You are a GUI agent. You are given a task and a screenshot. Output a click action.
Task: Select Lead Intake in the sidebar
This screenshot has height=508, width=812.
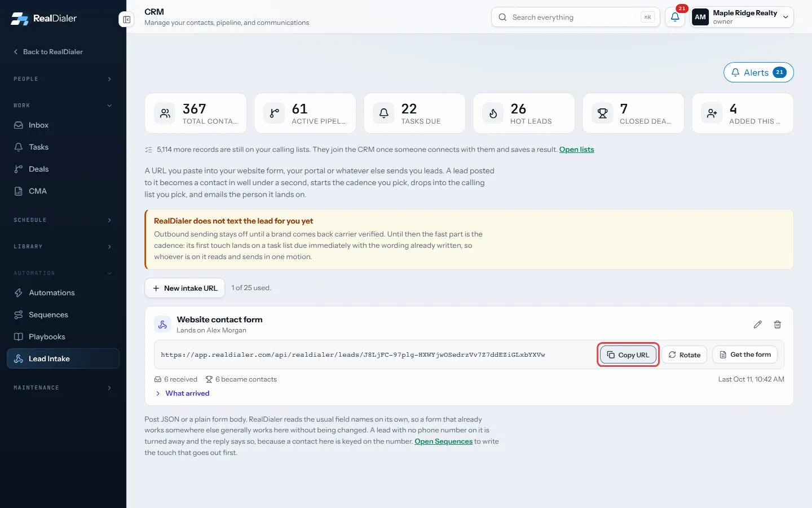[63, 359]
